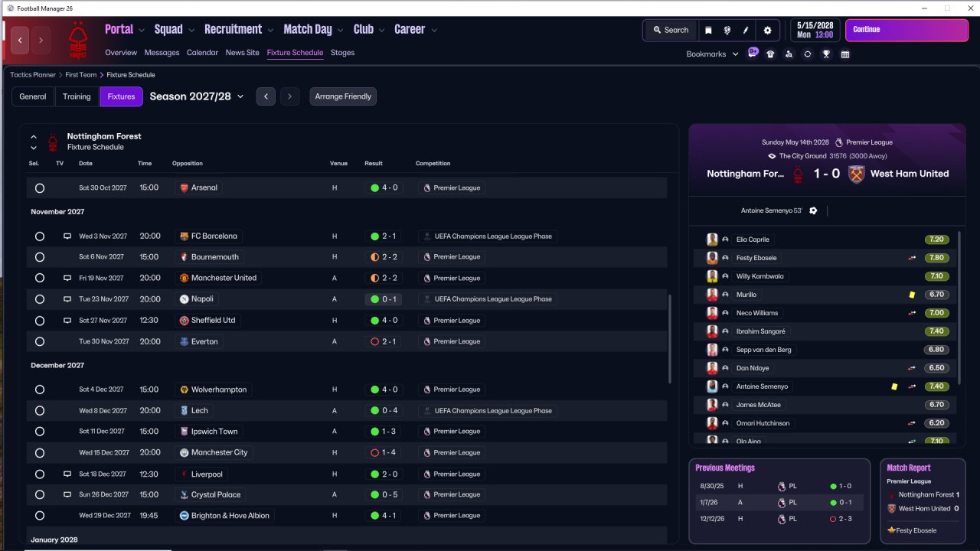Image resolution: width=980 pixels, height=551 pixels.
Task: Open the Tactics Planner breadcrumb link
Action: (33, 75)
